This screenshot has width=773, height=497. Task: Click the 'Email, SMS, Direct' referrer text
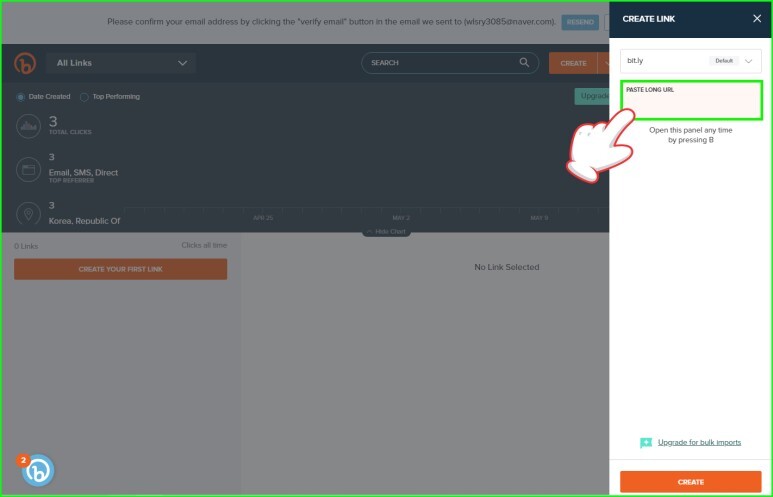coord(83,173)
